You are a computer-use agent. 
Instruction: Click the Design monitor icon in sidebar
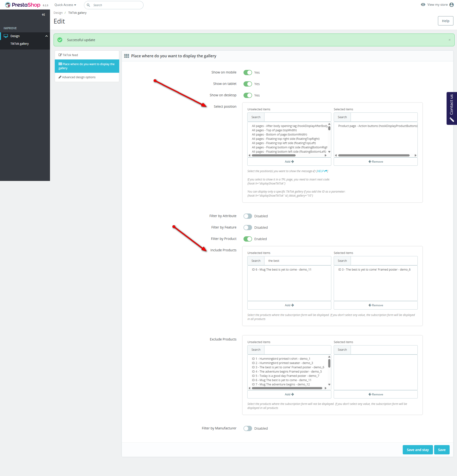pos(6,36)
